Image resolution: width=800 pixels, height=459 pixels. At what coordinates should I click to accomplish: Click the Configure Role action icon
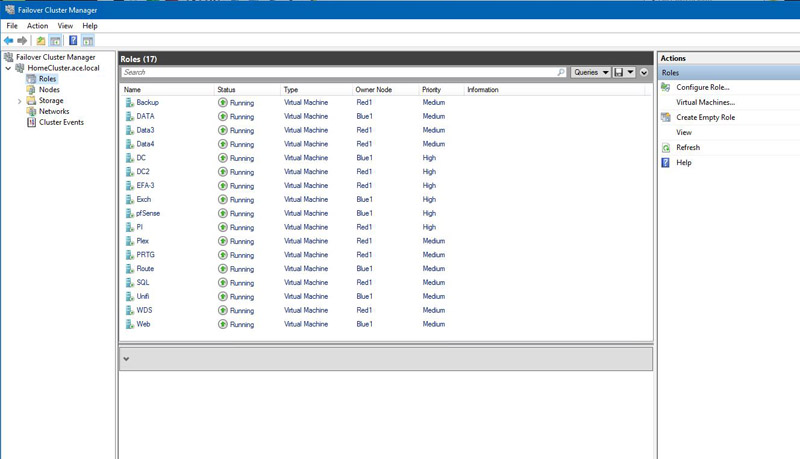coord(665,87)
